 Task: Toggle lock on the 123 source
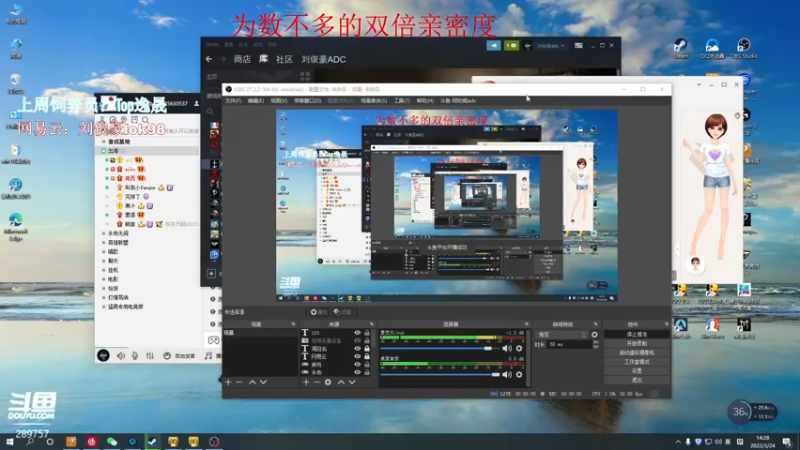click(x=367, y=333)
